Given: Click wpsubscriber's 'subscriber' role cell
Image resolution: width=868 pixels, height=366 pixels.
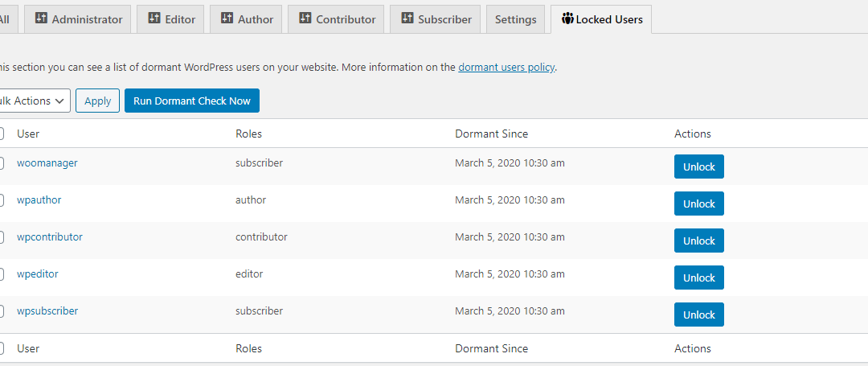Looking at the screenshot, I should (x=259, y=310).
